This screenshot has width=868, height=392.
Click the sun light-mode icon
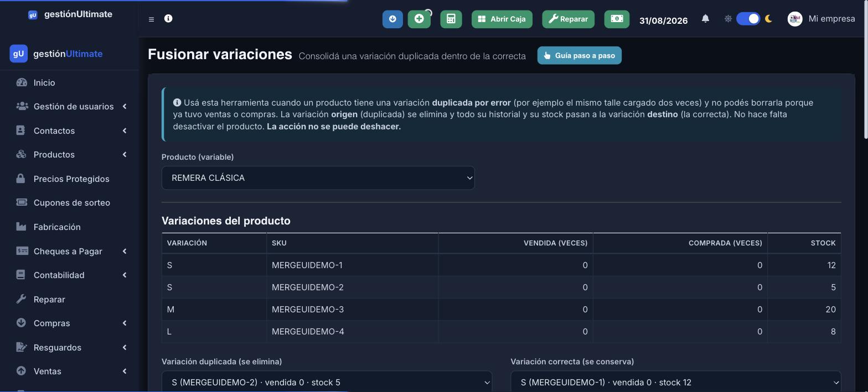pos(728,19)
